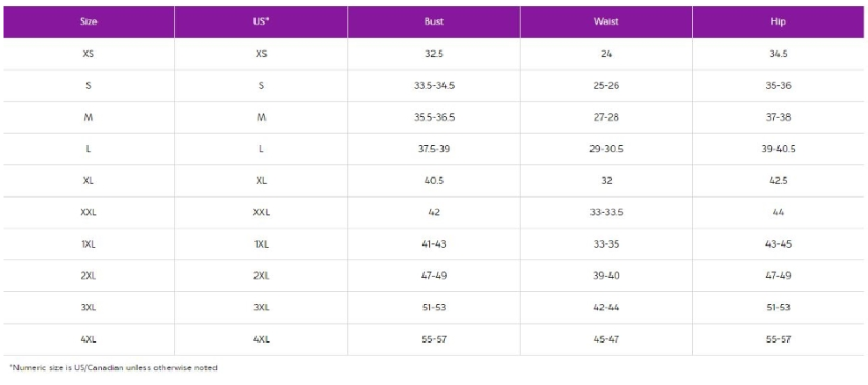Screen dimensions: 868x385
Task: Click waist value 33-33.5
Action: click(606, 212)
